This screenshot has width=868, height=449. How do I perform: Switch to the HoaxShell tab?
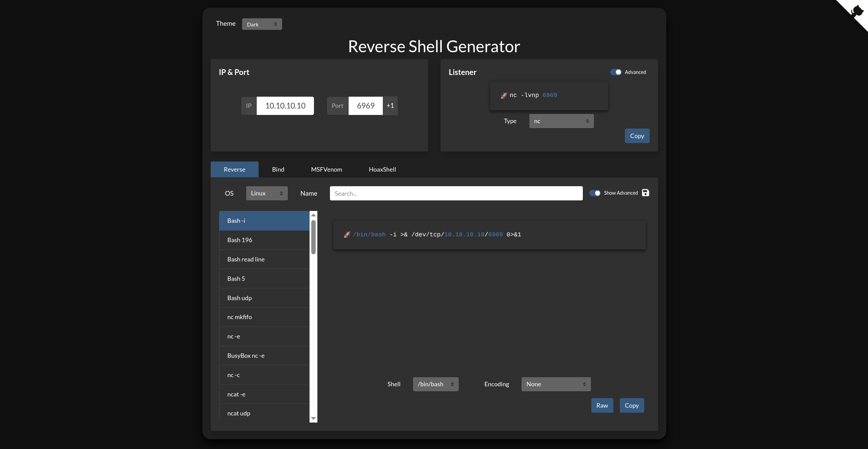tap(382, 170)
